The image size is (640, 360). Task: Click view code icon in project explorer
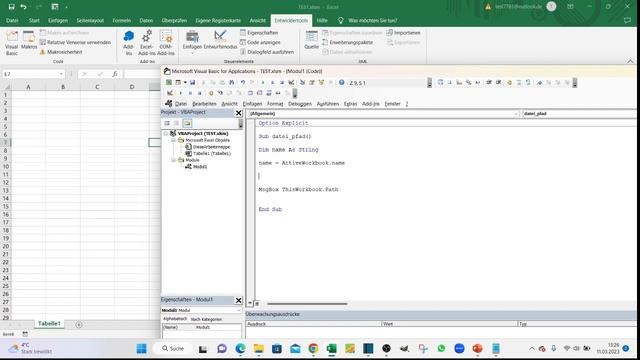[x=167, y=123]
